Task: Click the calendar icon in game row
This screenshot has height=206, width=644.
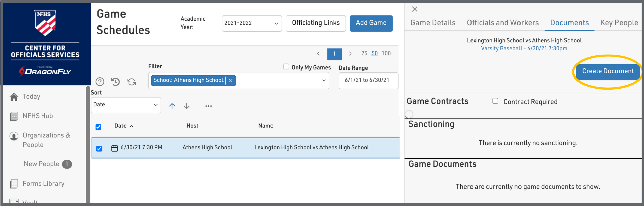Action: [x=114, y=148]
